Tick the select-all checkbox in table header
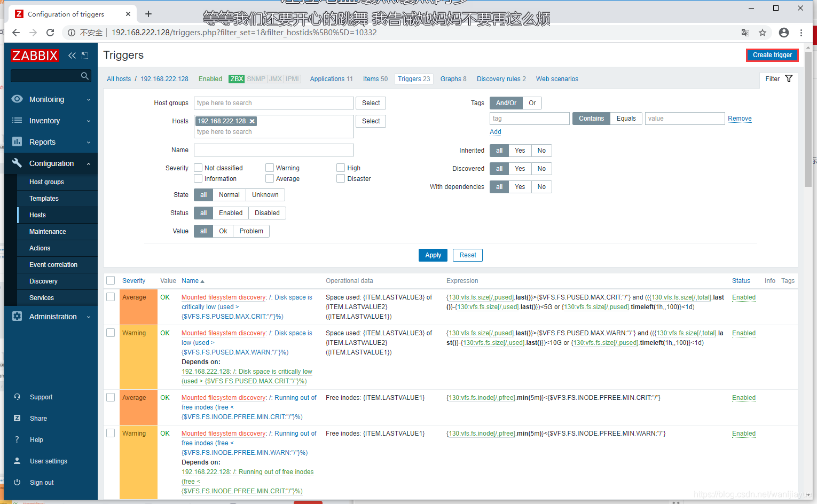817x504 pixels. 111,280
